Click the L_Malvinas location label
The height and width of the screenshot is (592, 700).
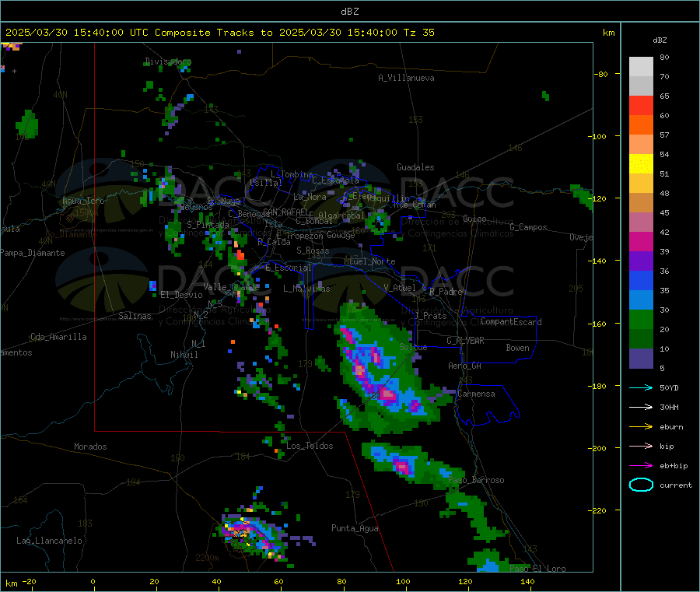pyautogui.click(x=306, y=289)
